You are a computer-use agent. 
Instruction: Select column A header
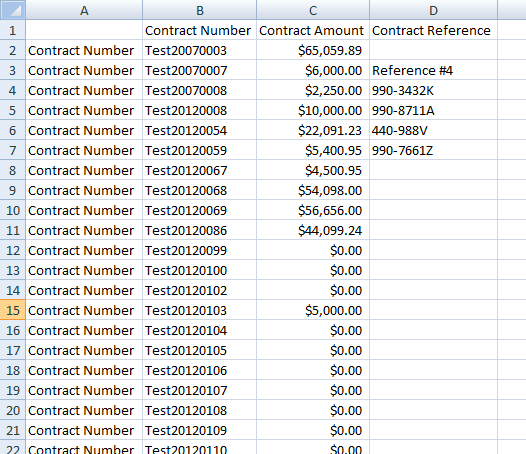[84, 10]
